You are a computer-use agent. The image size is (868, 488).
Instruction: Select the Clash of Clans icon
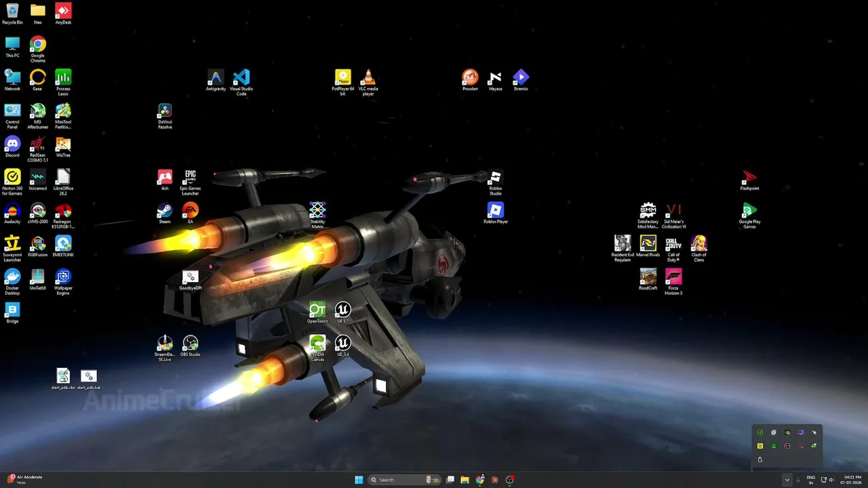pos(698,249)
